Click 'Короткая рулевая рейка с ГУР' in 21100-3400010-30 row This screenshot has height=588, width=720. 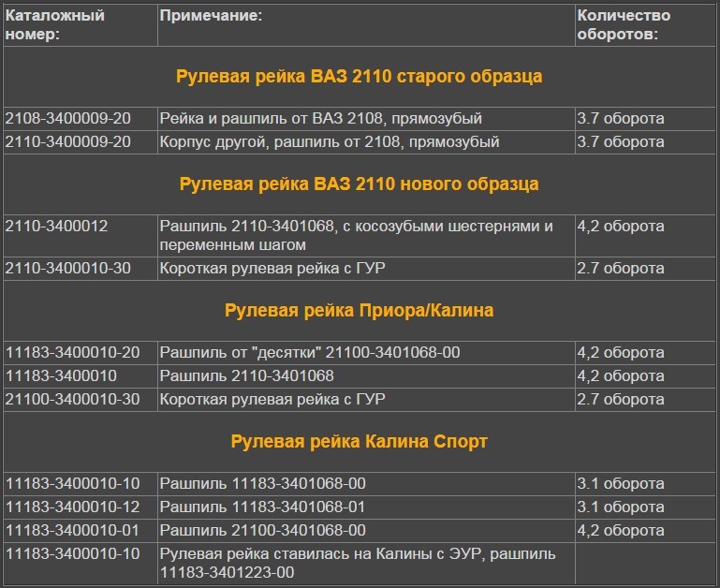[272, 399]
